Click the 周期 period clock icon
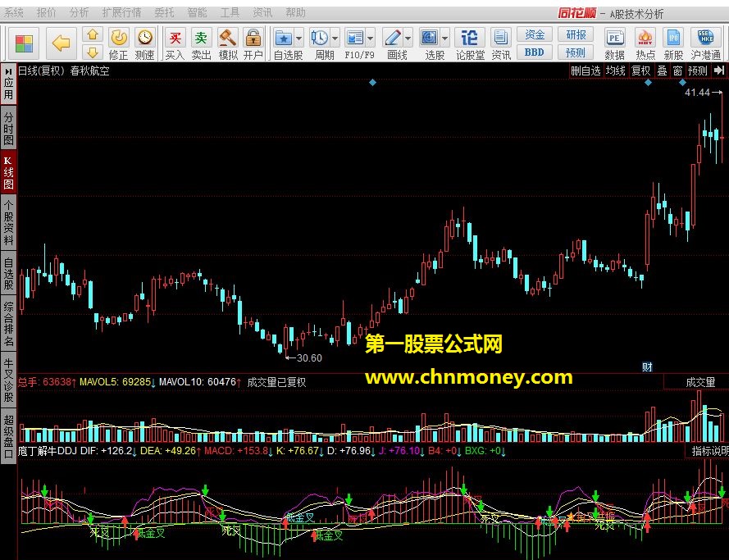Viewport: 729px width, 560px height. click(x=320, y=39)
